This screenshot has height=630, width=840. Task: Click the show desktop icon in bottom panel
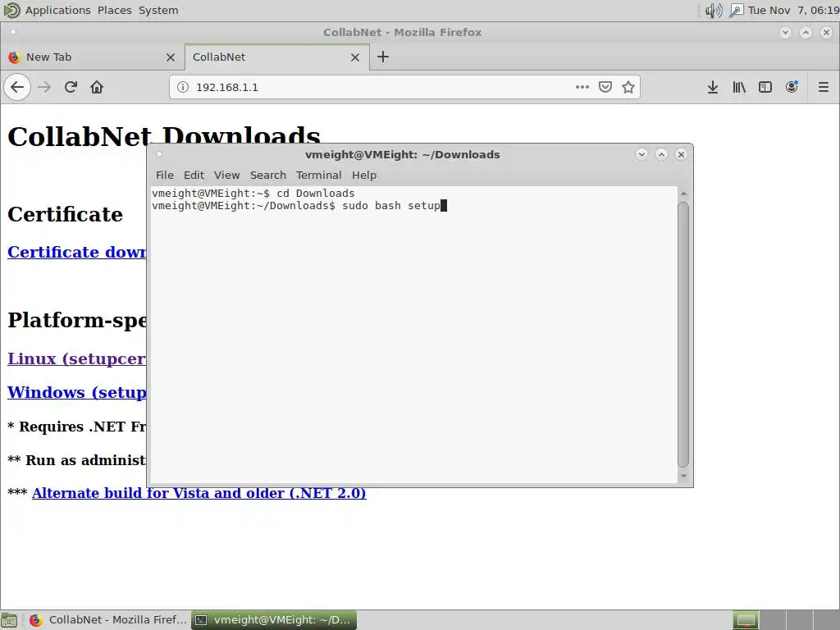point(9,620)
